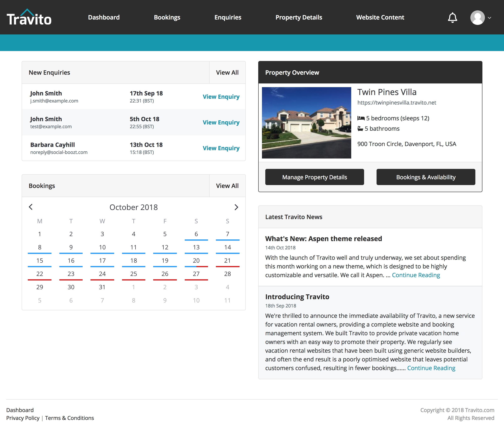504x422 pixels.
Task: Expand the account dropdown chevron
Action: coord(490,18)
